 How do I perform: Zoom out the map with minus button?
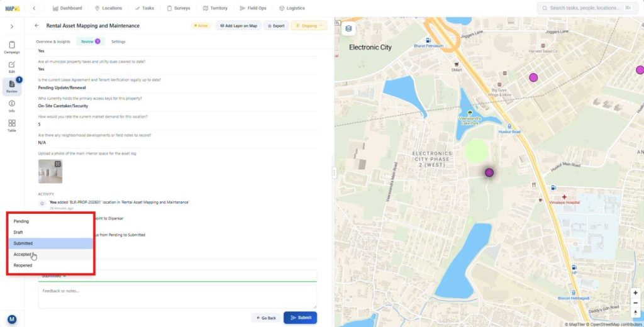(x=635, y=302)
